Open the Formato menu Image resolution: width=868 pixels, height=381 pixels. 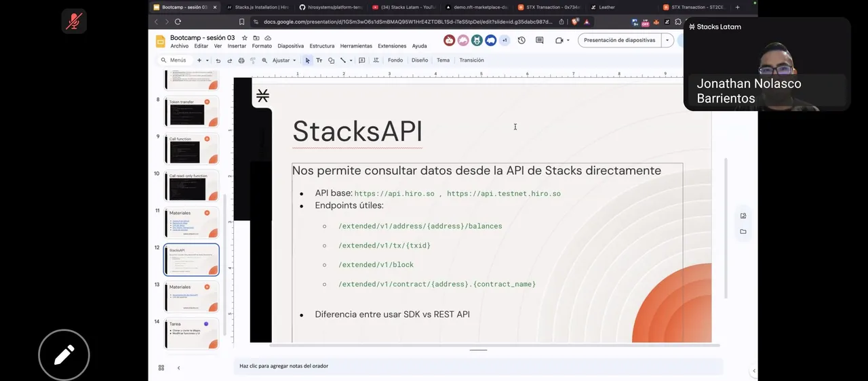tap(262, 46)
